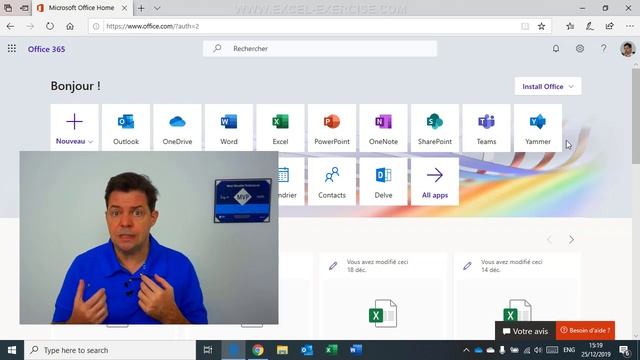Open a new browser tab

tap(141, 8)
